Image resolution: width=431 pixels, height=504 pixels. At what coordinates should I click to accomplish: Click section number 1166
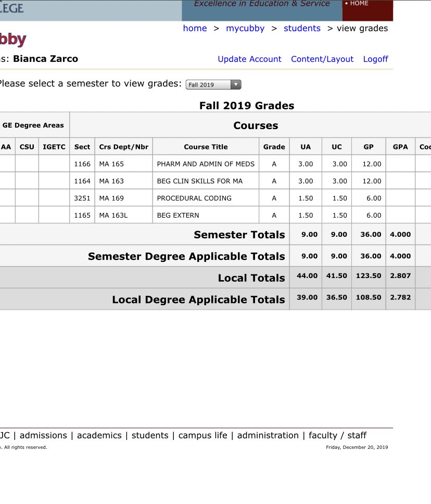click(82, 164)
